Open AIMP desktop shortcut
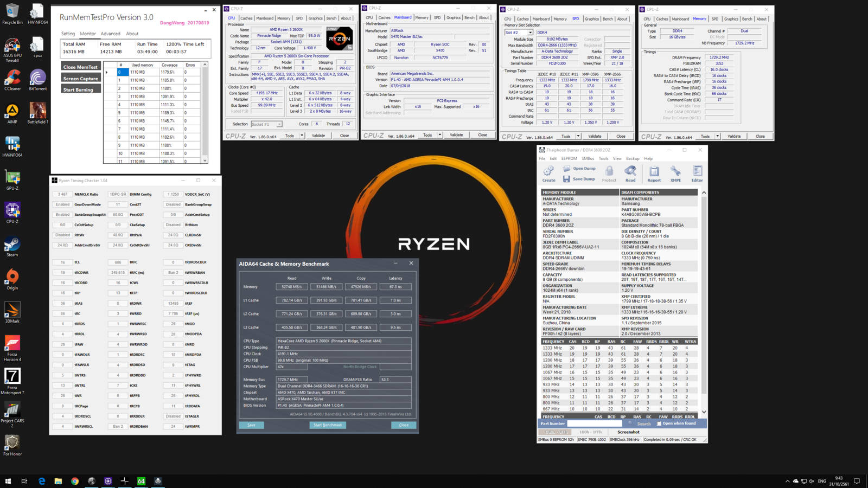 [12, 114]
